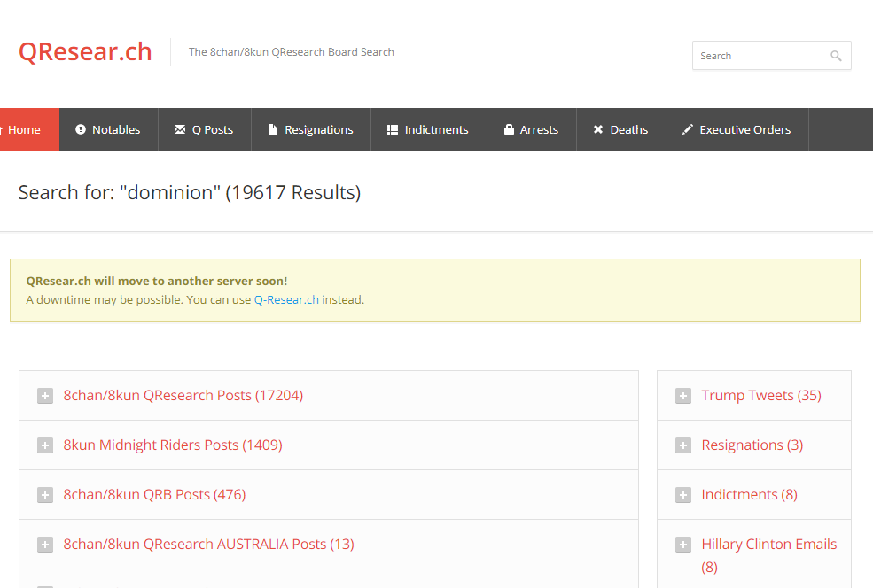Open Hillary Clinton Emails (8) link
The image size is (873, 588).
(769, 555)
